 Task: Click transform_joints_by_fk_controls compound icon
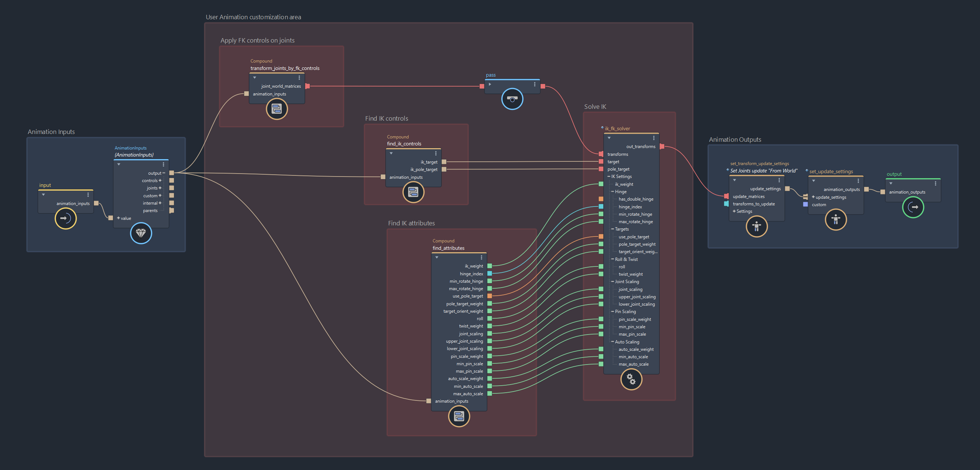pyautogui.click(x=276, y=109)
